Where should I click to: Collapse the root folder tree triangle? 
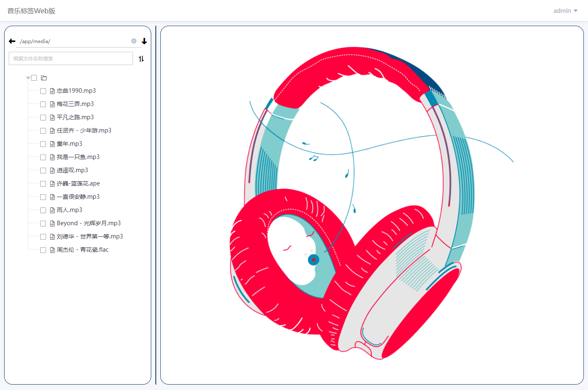point(28,78)
